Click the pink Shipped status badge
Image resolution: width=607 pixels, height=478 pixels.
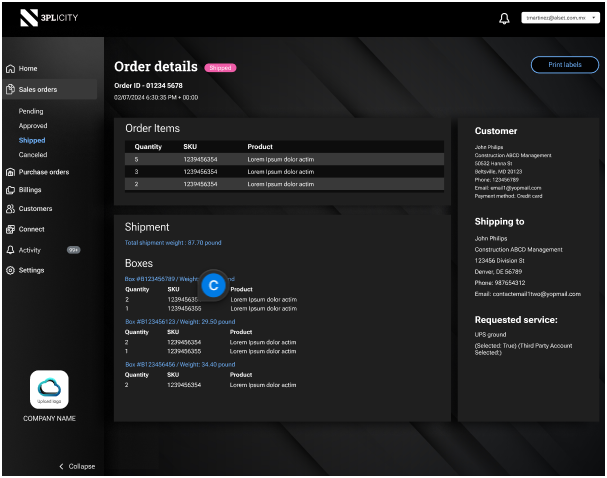(220, 68)
